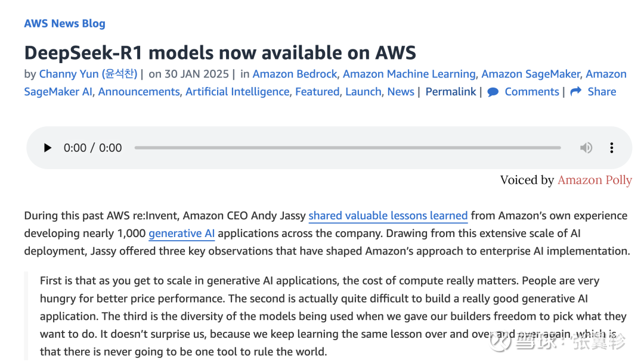The image size is (644, 361).
Task: Open the News category link
Action: pyautogui.click(x=401, y=92)
